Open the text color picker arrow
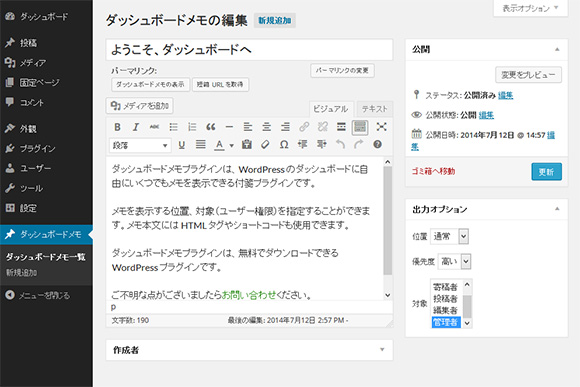 pos(232,145)
